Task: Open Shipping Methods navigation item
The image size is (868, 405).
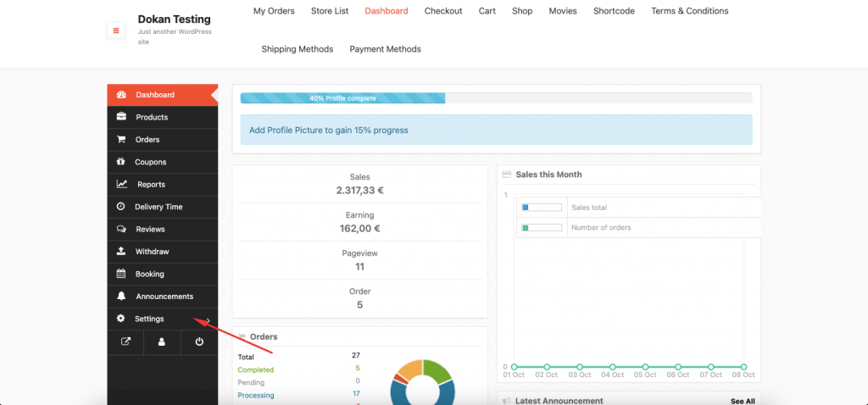Action: (x=297, y=49)
